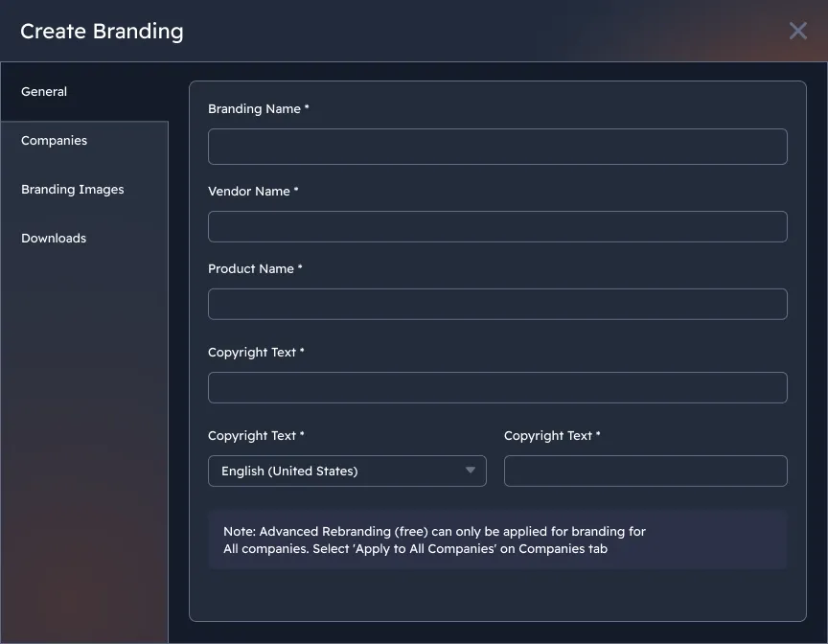This screenshot has height=644, width=828.
Task: Select the Product Name text box
Action: pos(497,305)
